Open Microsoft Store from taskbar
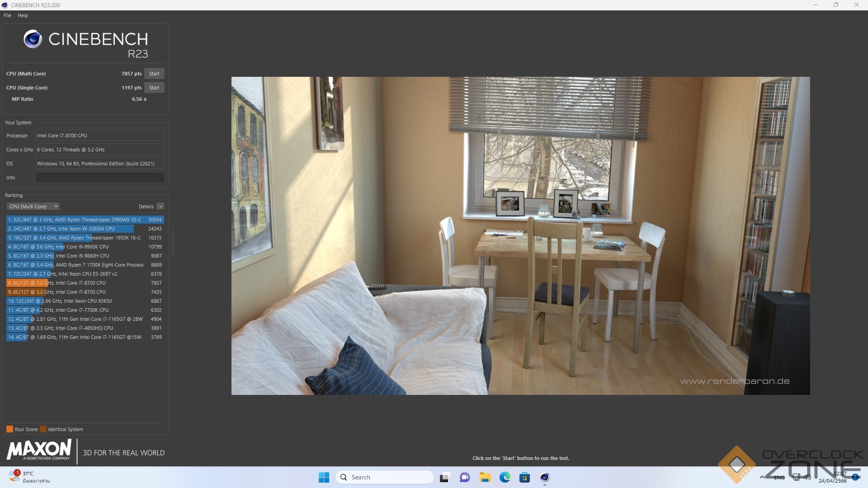 click(524, 477)
